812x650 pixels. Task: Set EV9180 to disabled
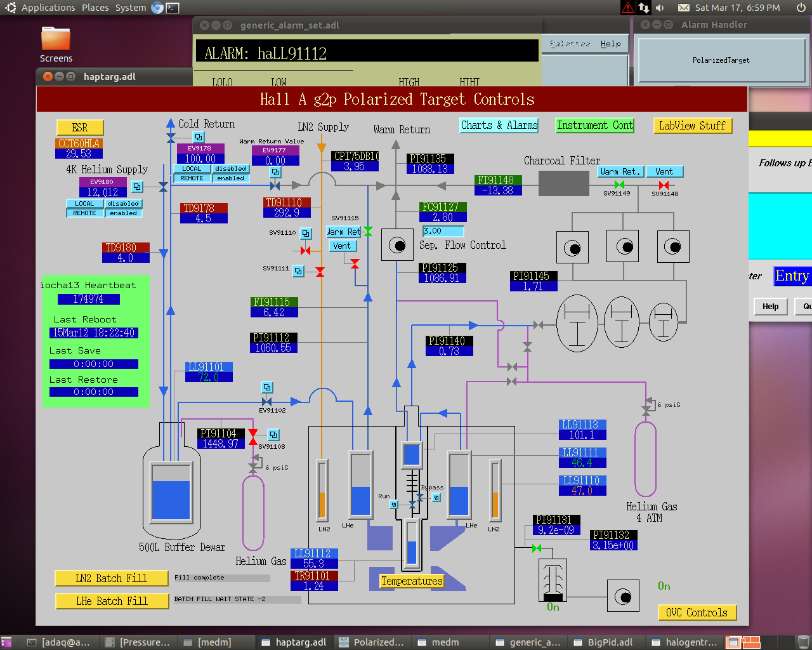pyautogui.click(x=124, y=204)
